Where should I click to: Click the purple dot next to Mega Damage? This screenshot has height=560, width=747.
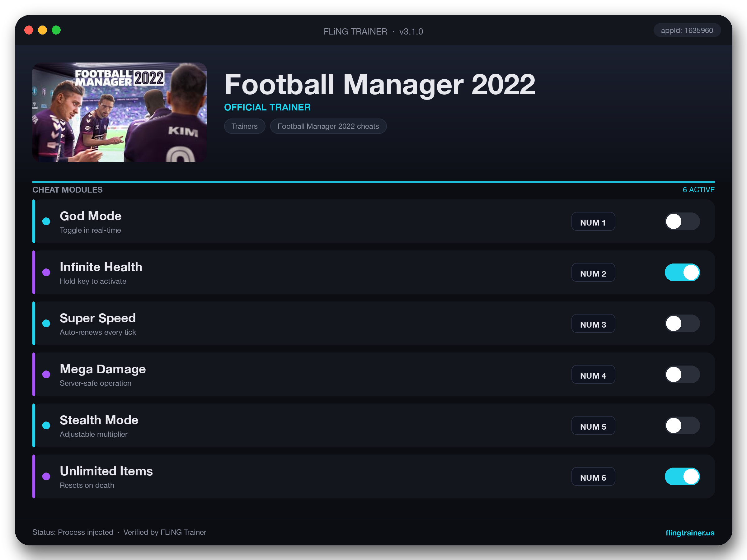[x=46, y=374]
